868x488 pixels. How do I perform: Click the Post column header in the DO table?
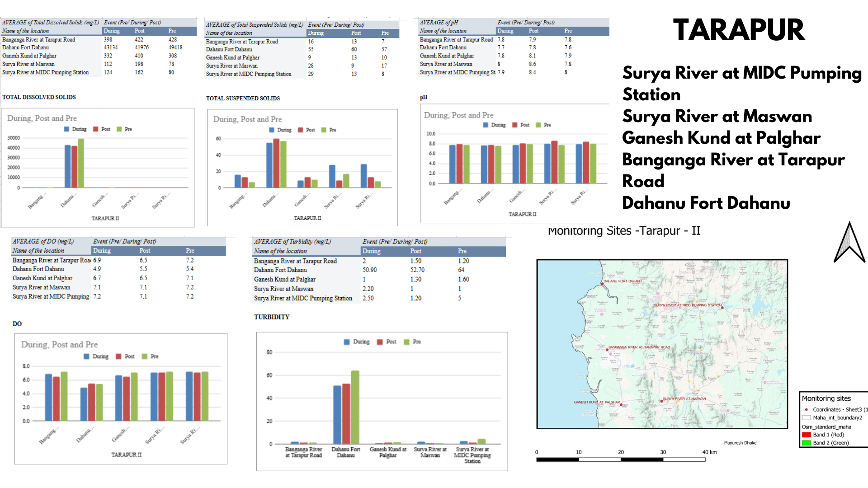click(x=145, y=251)
